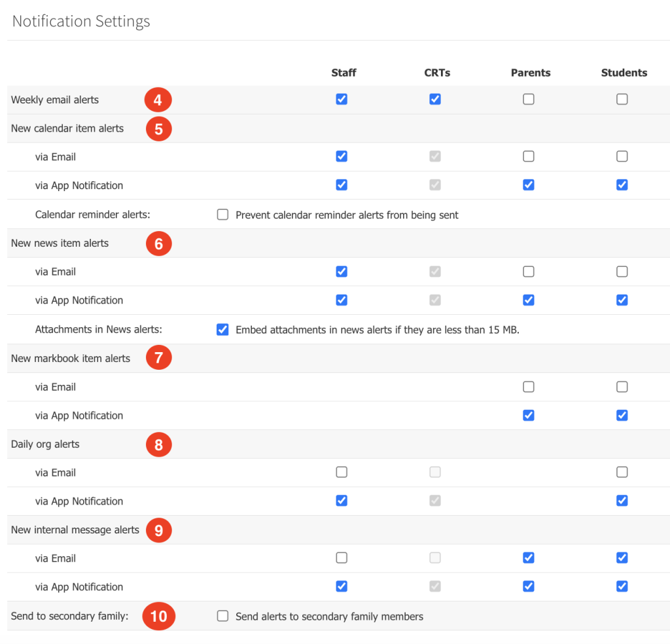Uncheck Embed attachments in news alerts
This screenshot has height=644, width=670.
[222, 329]
